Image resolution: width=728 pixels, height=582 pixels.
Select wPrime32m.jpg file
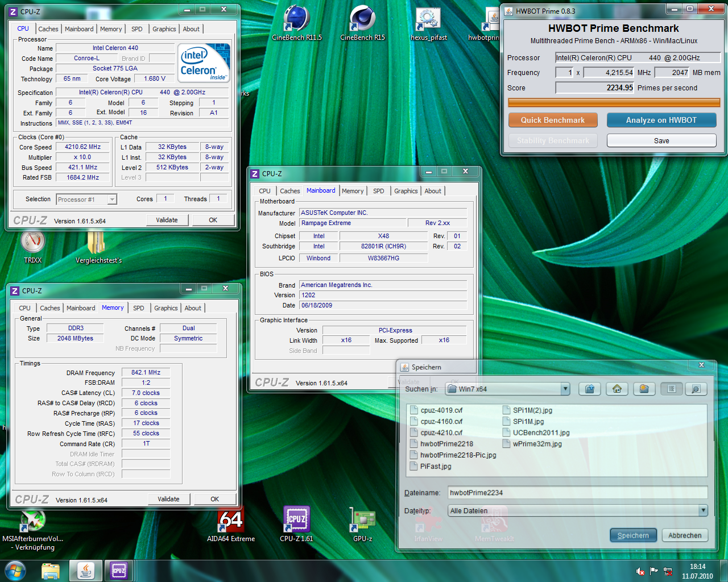point(532,444)
